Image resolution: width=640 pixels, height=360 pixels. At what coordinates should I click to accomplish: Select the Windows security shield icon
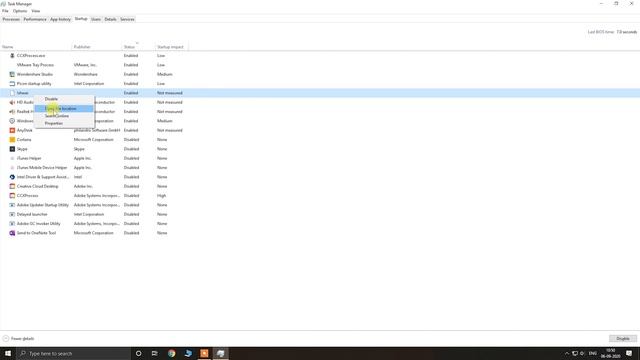pos(12,121)
